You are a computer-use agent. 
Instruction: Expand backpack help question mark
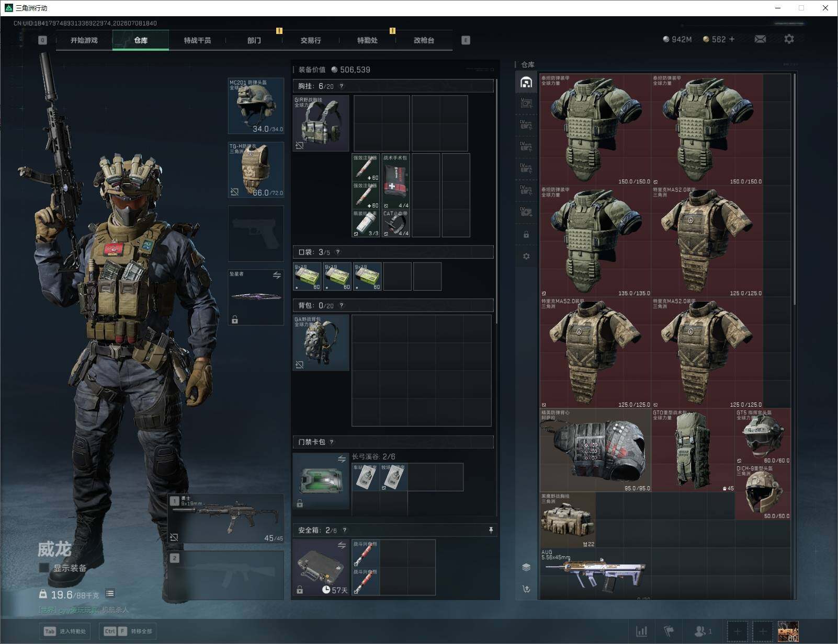coord(342,306)
